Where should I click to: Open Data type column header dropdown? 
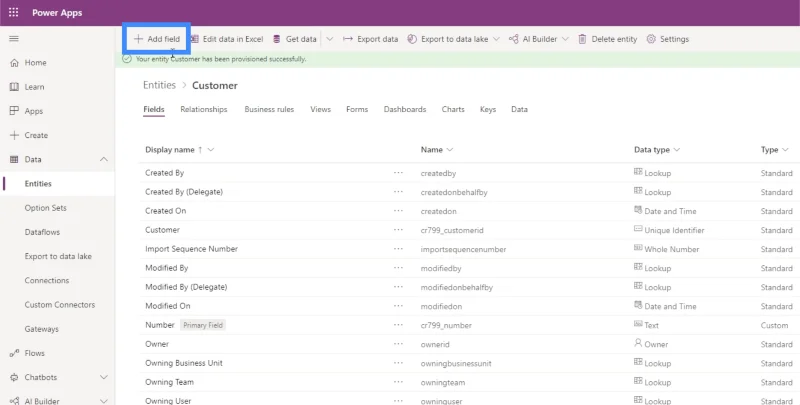tap(677, 150)
